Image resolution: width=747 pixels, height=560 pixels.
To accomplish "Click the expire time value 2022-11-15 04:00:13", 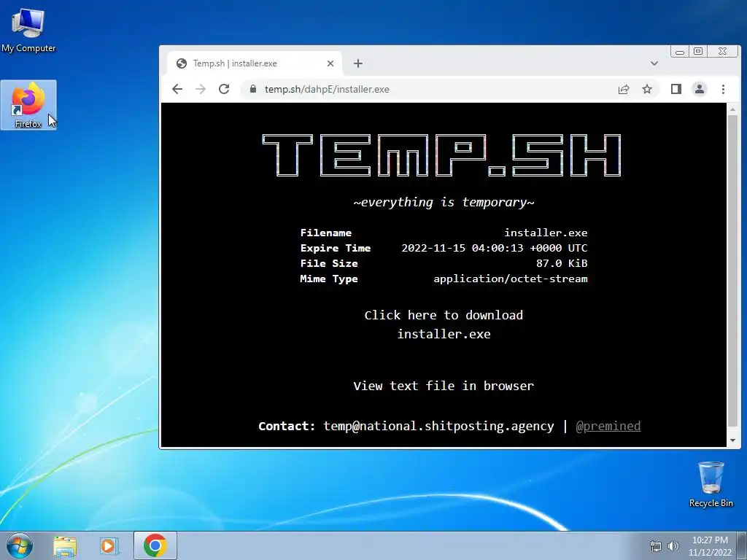I will (494, 248).
